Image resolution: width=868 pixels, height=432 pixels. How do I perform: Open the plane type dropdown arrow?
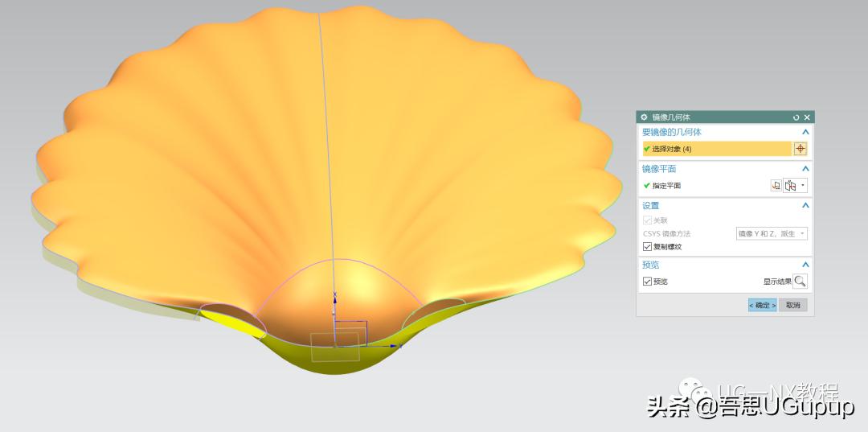pyautogui.click(x=803, y=186)
